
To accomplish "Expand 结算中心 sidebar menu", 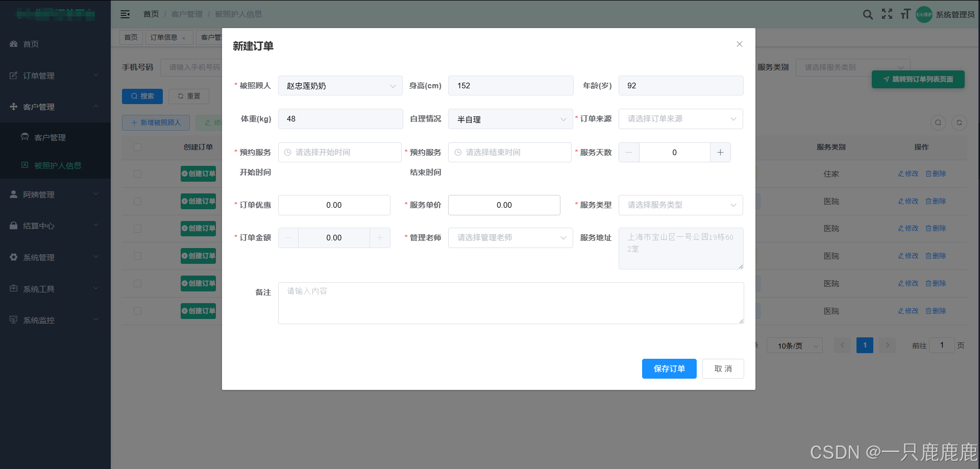I will tap(55, 226).
